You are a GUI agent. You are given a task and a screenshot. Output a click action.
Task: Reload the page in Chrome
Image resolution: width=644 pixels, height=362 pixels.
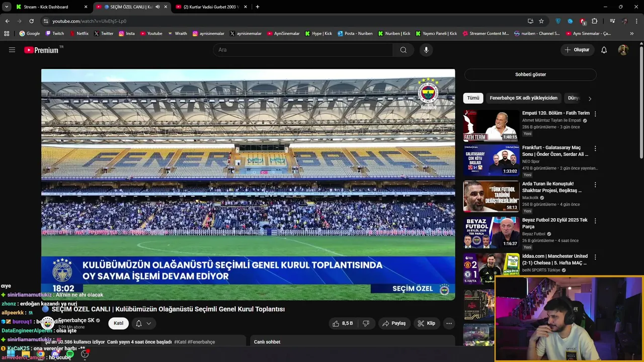tap(31, 21)
